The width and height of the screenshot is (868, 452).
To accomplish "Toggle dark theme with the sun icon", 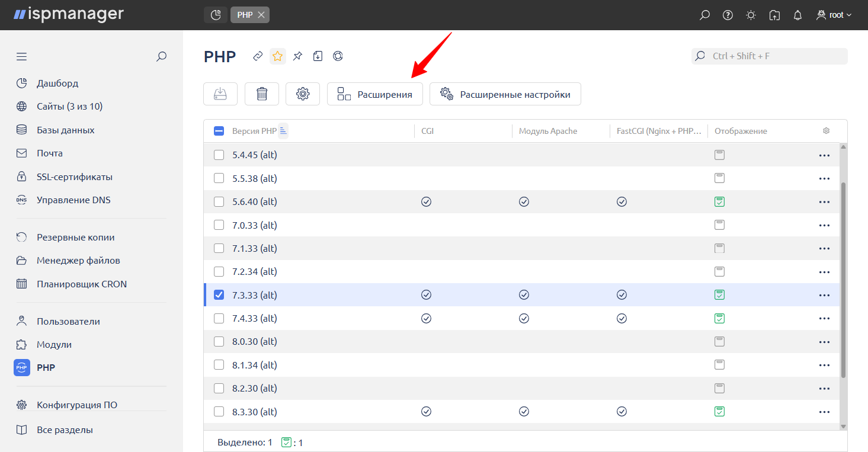I will [750, 15].
